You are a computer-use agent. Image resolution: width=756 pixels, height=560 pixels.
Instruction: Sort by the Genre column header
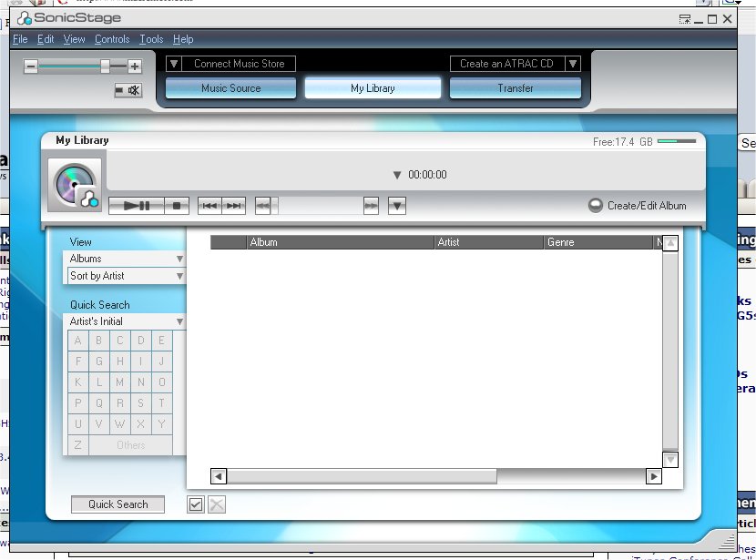(x=598, y=242)
